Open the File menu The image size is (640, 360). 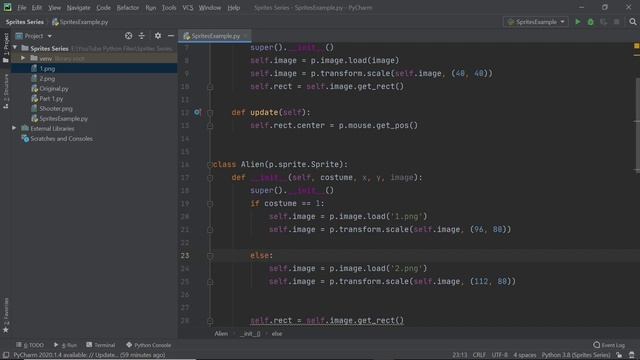22,7
